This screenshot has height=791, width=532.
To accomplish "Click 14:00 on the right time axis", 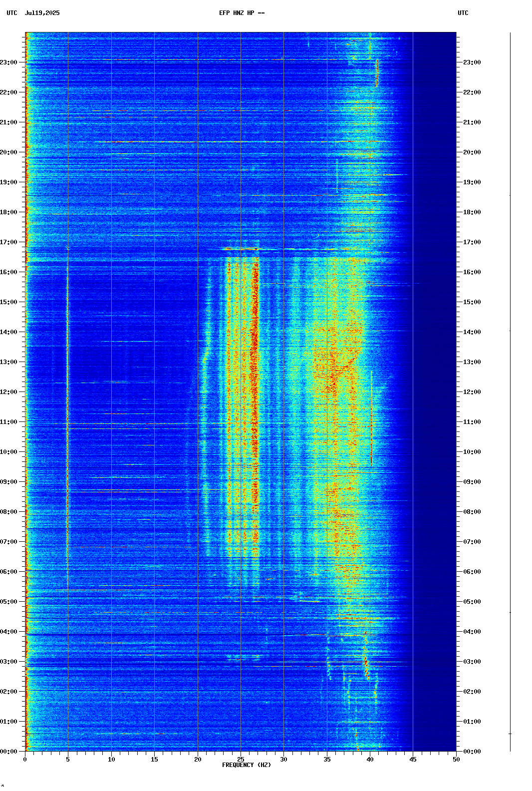I will (x=472, y=332).
